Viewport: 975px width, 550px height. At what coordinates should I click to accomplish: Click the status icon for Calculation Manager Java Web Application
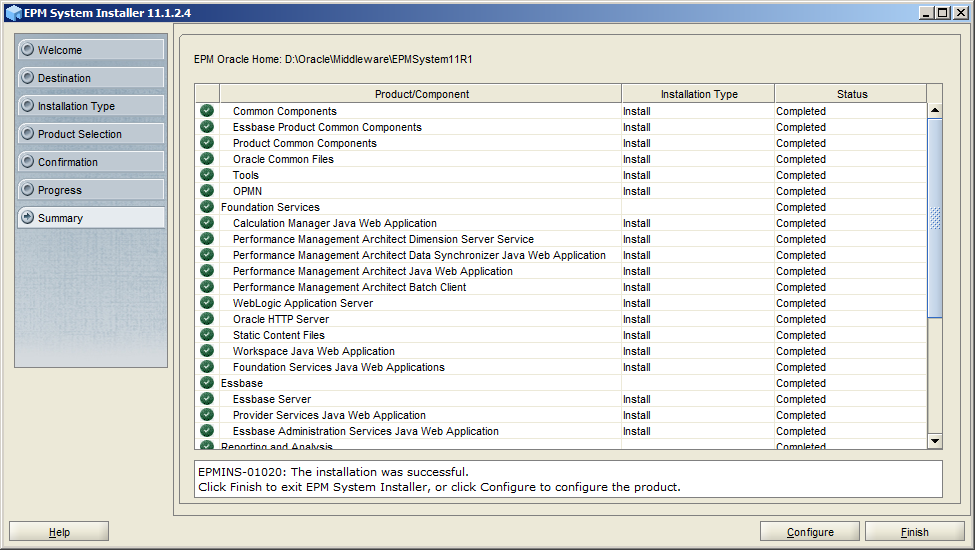pyautogui.click(x=207, y=222)
